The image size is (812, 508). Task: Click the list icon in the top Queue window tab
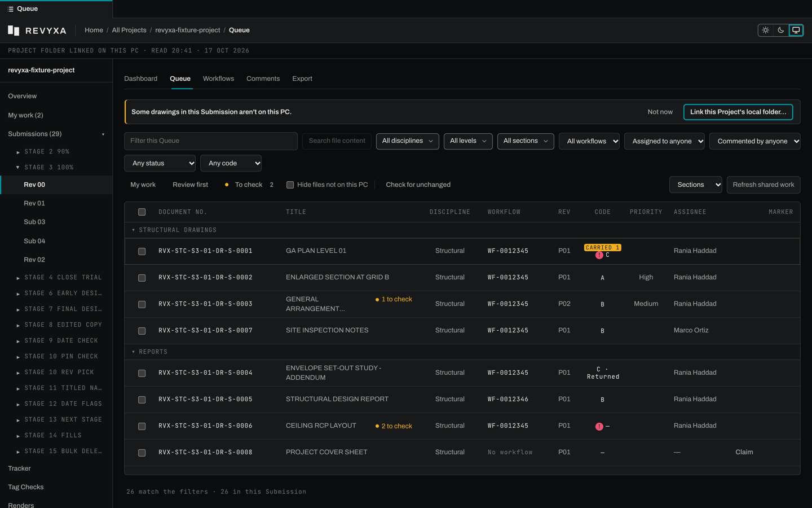(x=11, y=9)
